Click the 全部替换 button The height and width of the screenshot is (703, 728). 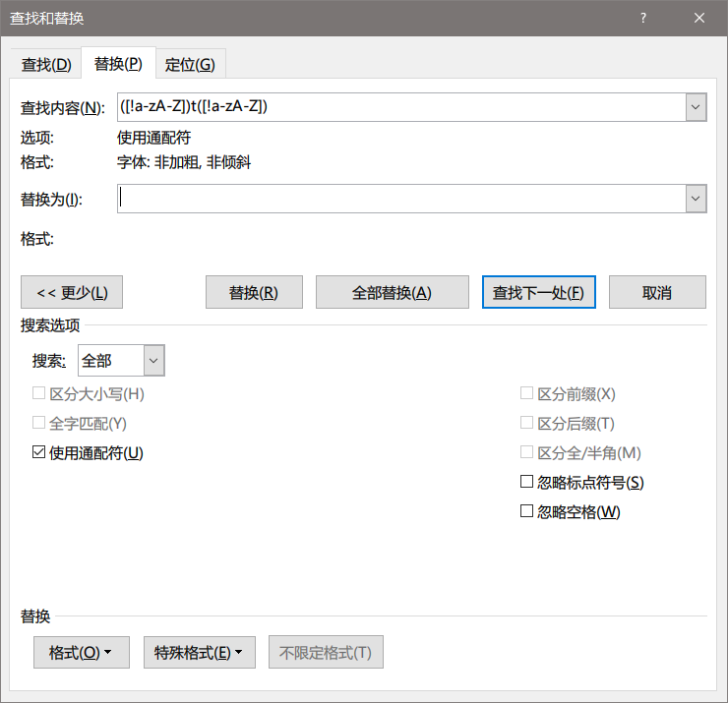[x=392, y=292]
